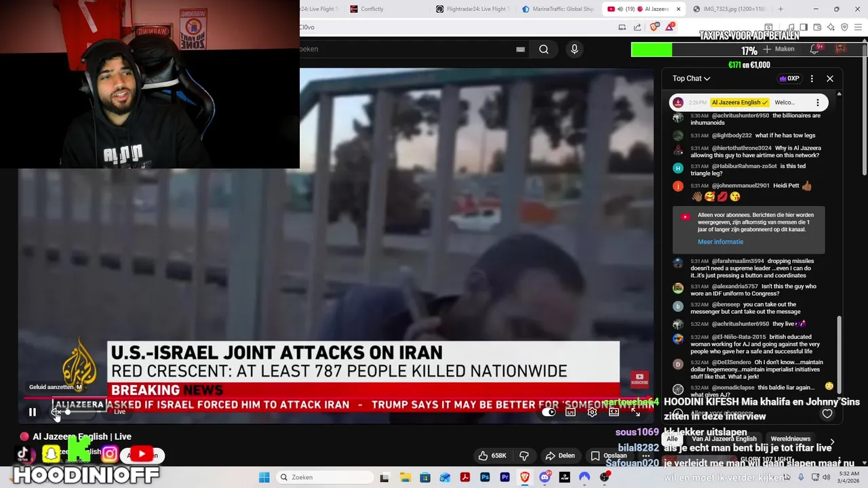Image resolution: width=868 pixels, height=488 pixels.
Task: Click share page icon in address bar
Action: [x=637, y=27]
